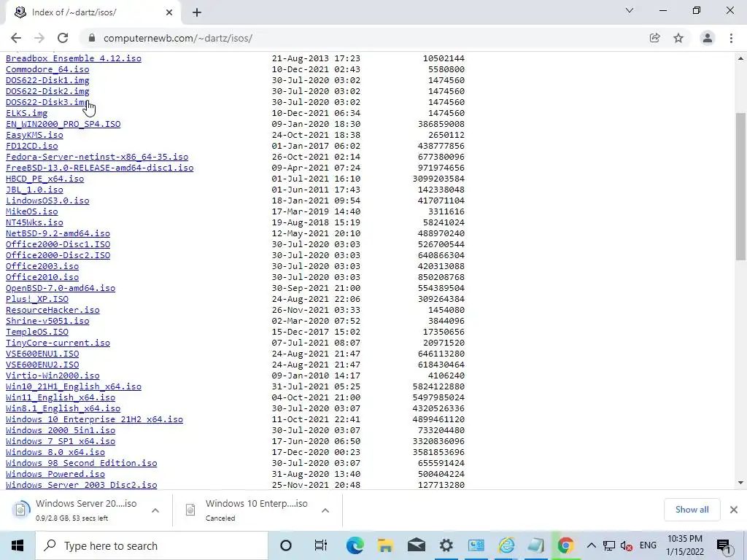Open the Chrome three-dot menu
This screenshot has width=747, height=560.
tap(731, 38)
